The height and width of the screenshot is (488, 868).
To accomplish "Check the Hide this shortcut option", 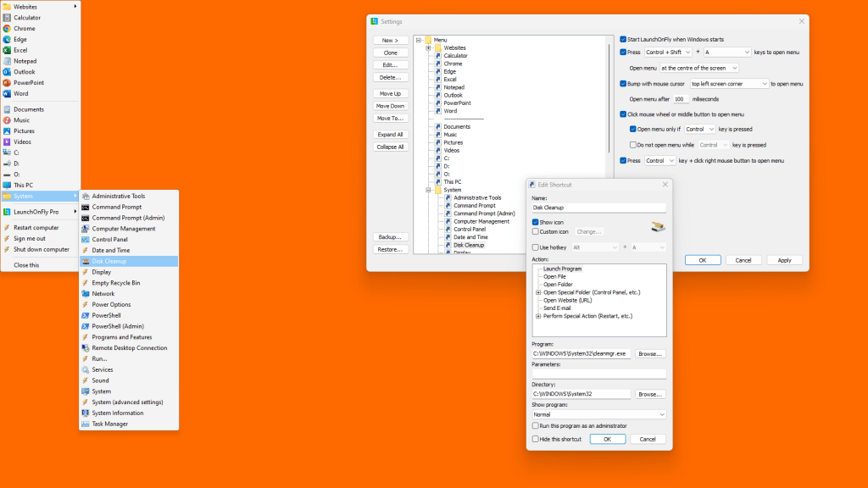I will (535, 439).
